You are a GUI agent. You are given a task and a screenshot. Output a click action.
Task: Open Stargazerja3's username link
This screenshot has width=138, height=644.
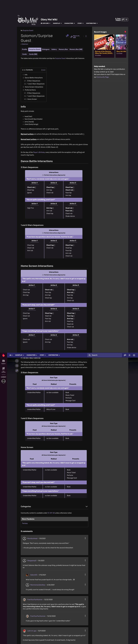click(32, 560)
